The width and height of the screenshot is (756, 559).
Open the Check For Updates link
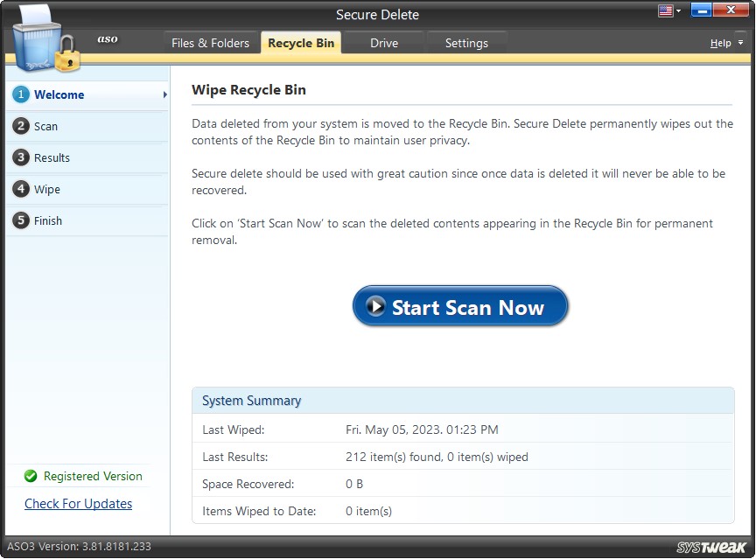(78, 504)
